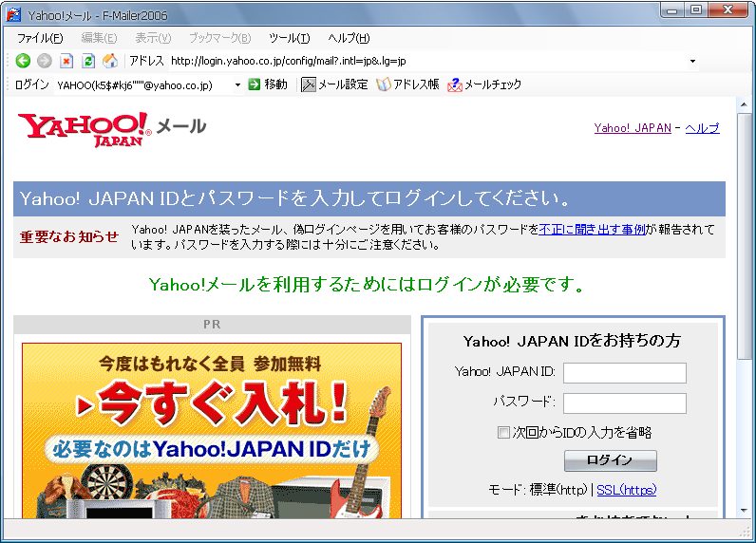Open the アドレス帳 address book

pos(407,84)
